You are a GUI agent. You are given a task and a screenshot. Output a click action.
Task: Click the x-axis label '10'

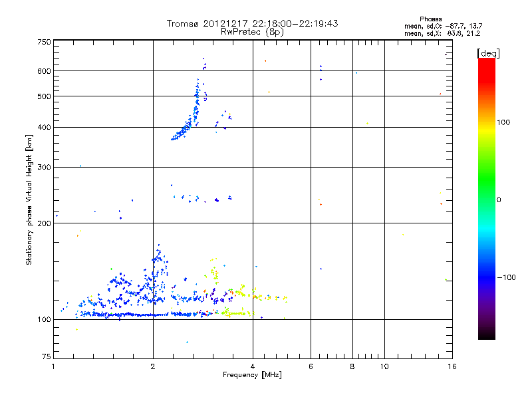[384, 366]
